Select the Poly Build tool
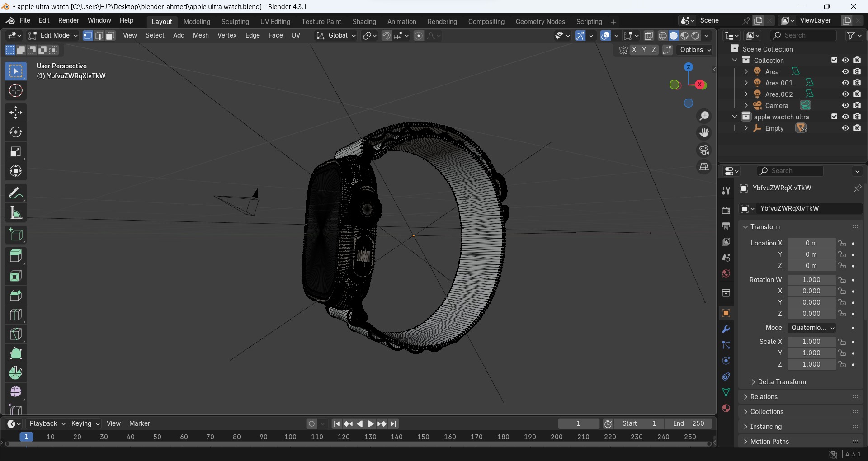 pyautogui.click(x=16, y=353)
